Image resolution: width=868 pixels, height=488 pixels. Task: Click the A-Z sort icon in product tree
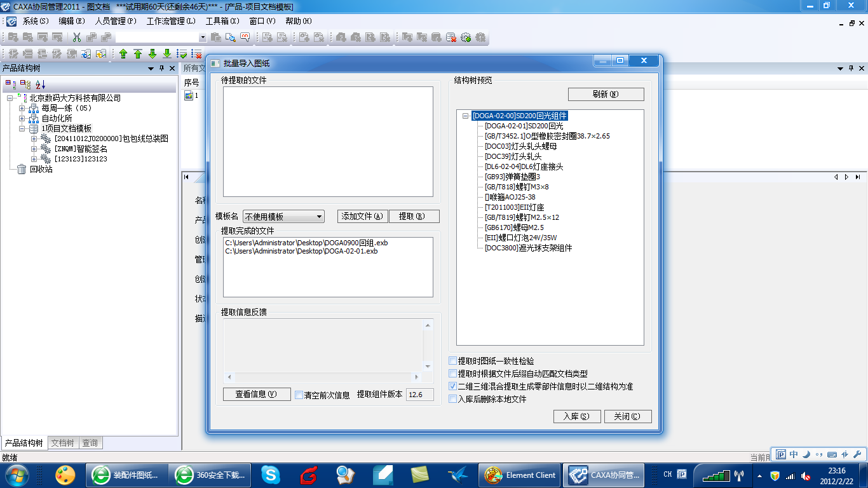[40, 84]
